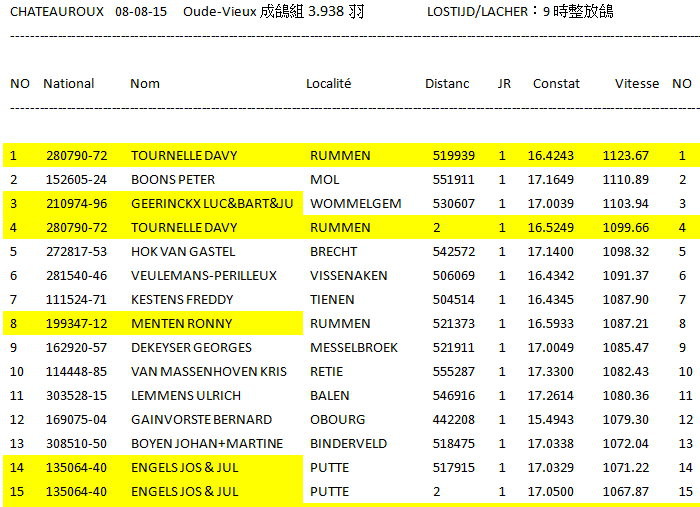700x507 pixels.
Task: Click the LOSTIJD/LACHER release time text
Action: coord(520,12)
